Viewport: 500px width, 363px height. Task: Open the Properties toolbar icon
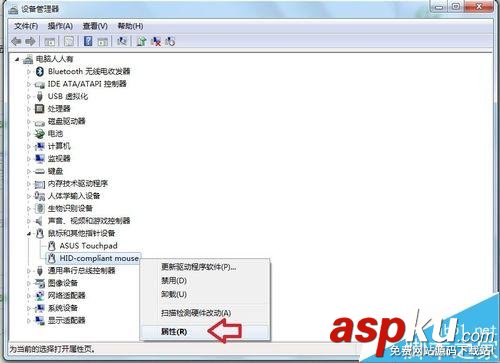coord(69,41)
